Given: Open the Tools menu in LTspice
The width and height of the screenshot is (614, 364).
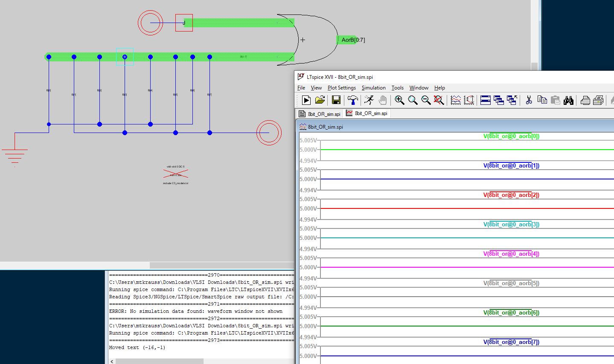Looking at the screenshot, I should (x=397, y=88).
